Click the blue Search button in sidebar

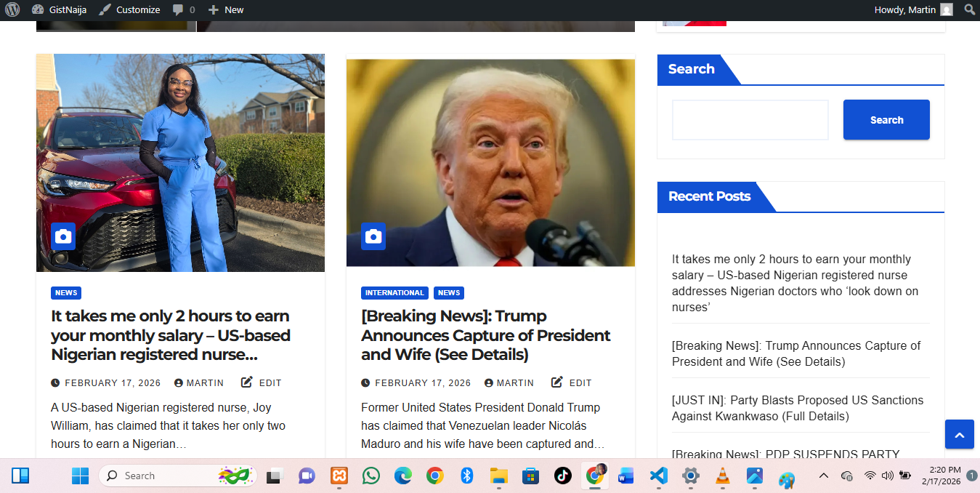(x=886, y=120)
